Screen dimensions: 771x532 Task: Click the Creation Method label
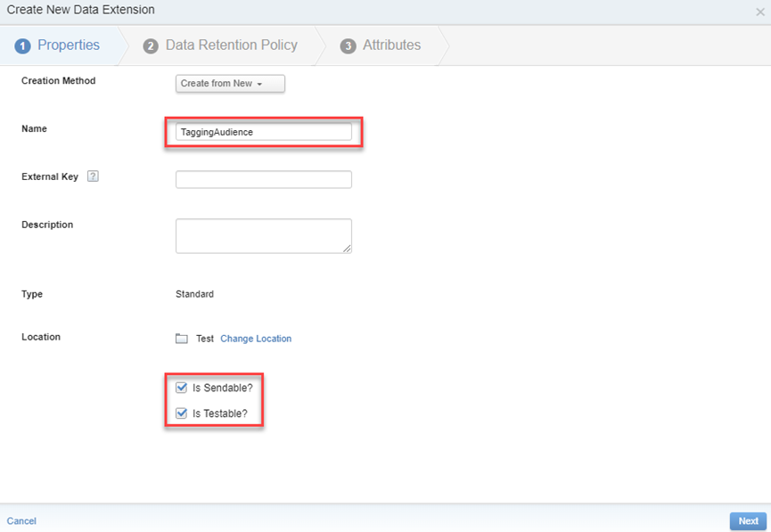coord(59,80)
